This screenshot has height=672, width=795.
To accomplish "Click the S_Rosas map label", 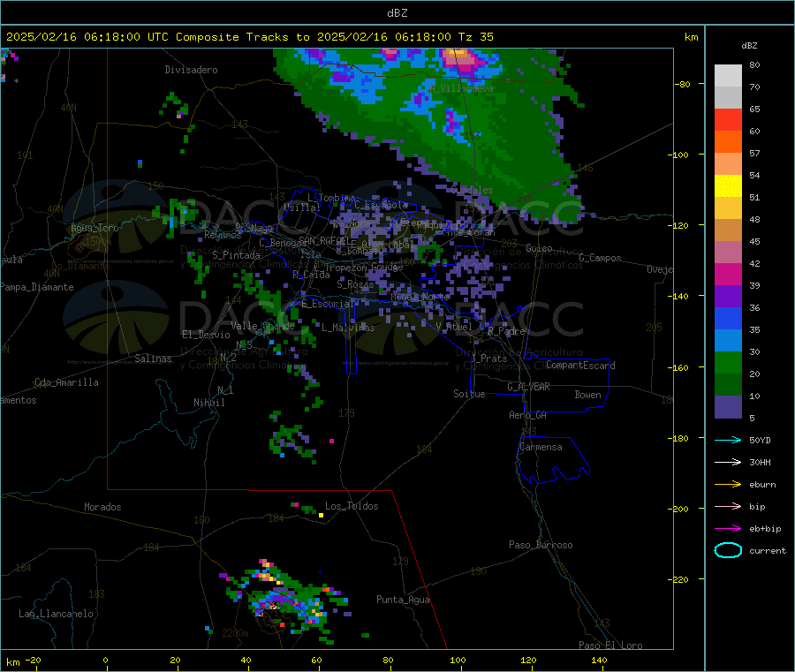I will click(355, 283).
